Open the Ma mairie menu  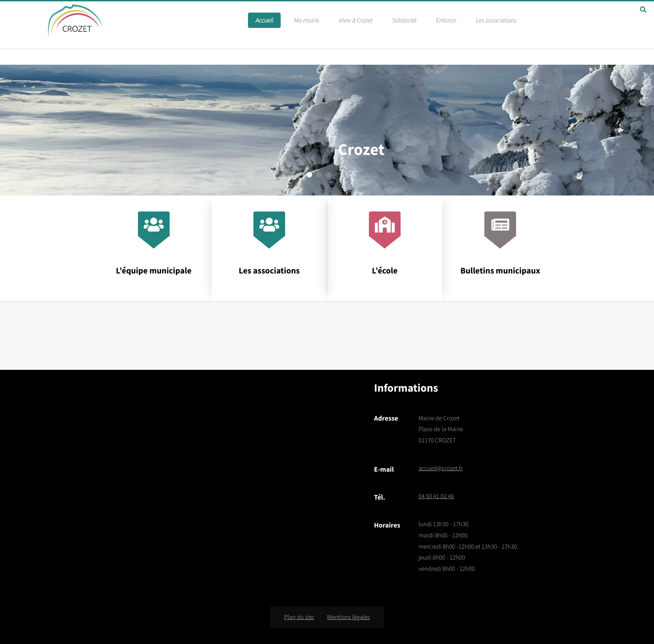coord(307,20)
